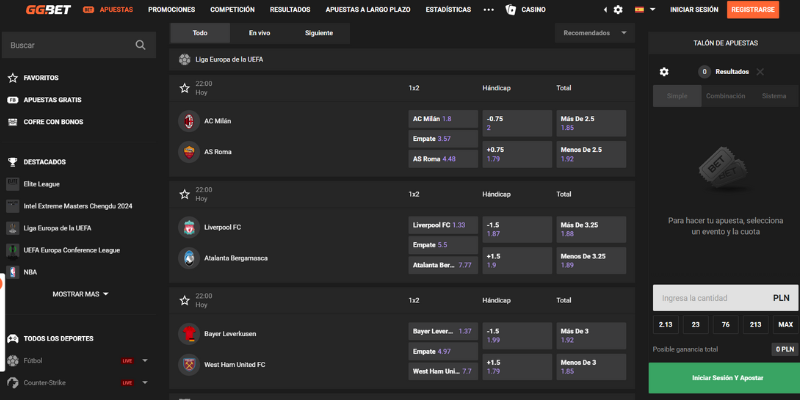Click the Bayer Leverkusen shirt icon
The image size is (800, 400).
(189, 334)
